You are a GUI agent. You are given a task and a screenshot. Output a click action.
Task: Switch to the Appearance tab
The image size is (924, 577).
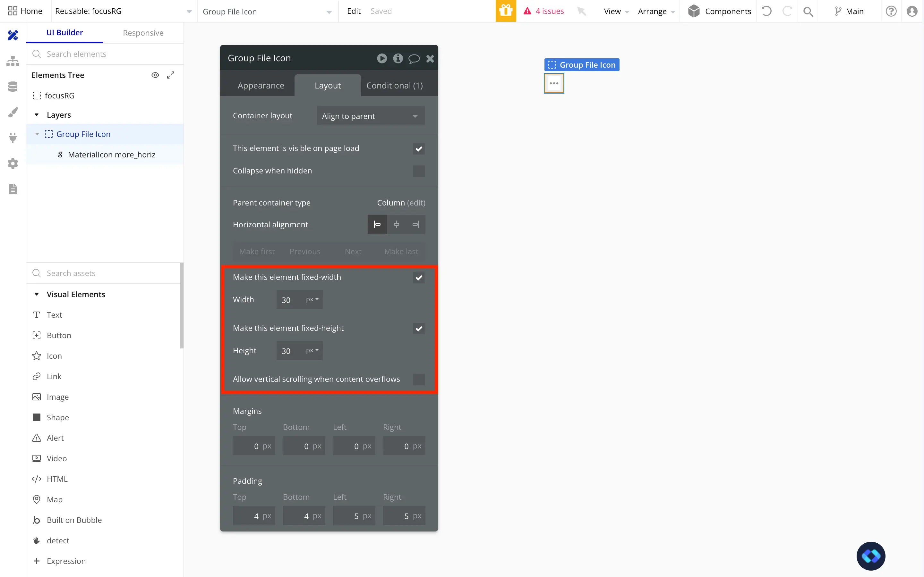point(261,86)
